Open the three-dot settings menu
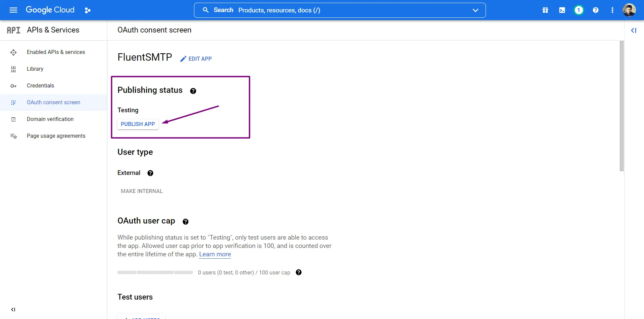The image size is (644, 319). click(612, 10)
